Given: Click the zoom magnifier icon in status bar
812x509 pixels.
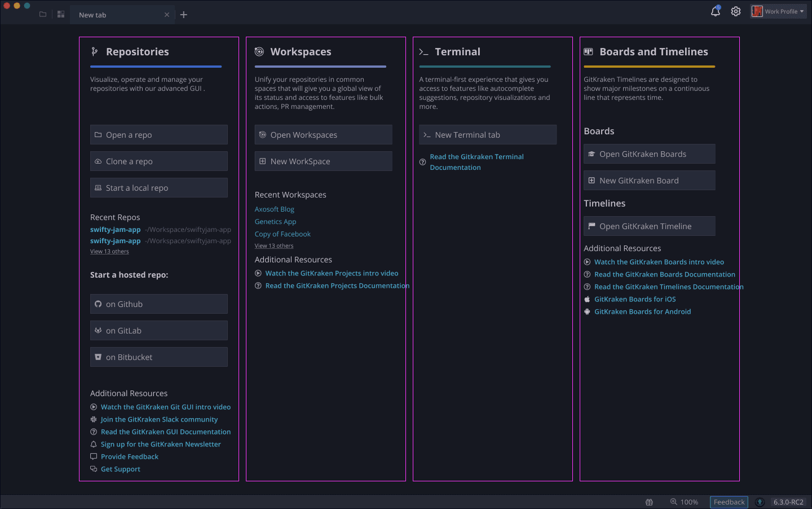Looking at the screenshot, I should [673, 502].
